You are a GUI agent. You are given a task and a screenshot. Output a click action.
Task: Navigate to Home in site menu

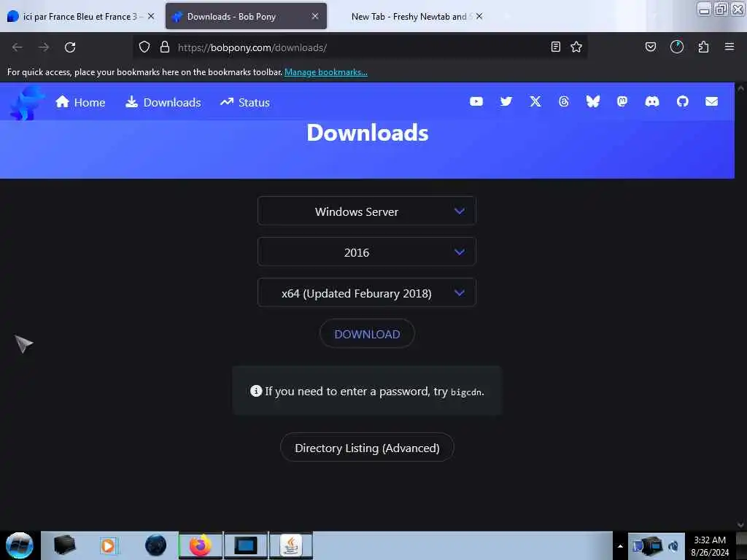point(80,102)
